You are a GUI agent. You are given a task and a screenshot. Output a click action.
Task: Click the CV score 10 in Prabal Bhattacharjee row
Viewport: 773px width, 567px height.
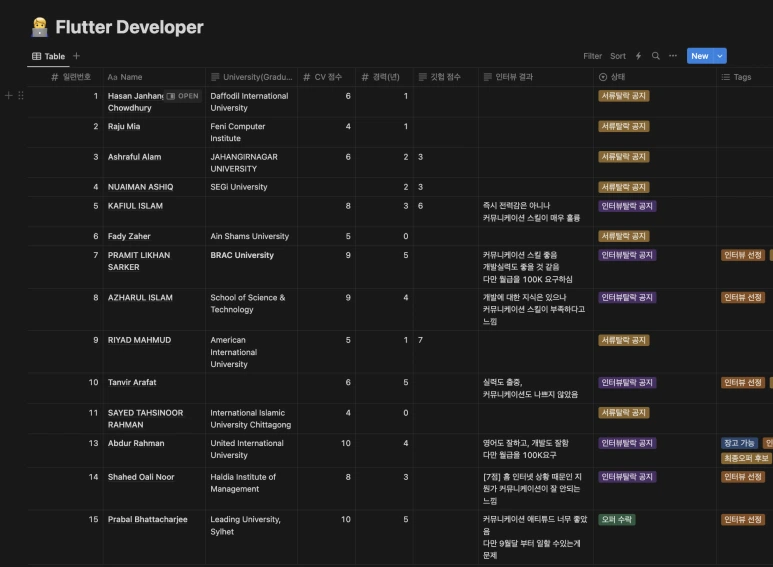click(346, 519)
